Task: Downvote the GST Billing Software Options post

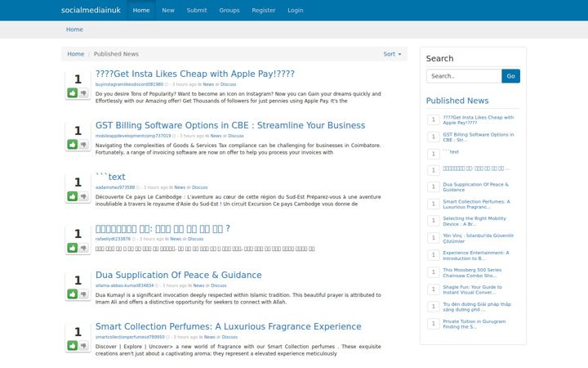Action: point(83,145)
